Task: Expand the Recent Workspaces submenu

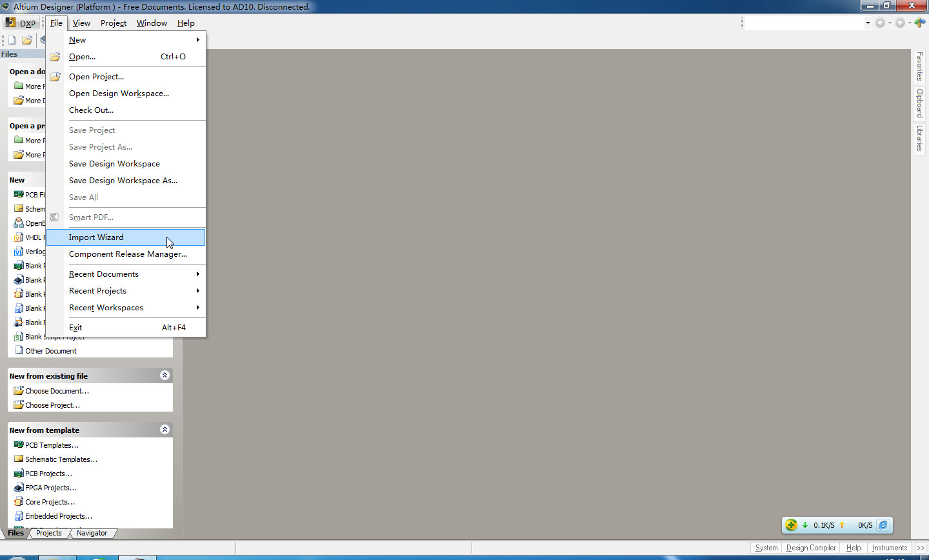Action: pos(126,308)
